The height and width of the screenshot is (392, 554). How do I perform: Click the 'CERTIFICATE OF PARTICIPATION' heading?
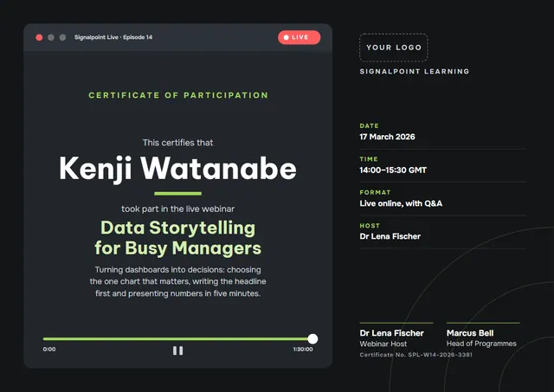click(178, 95)
